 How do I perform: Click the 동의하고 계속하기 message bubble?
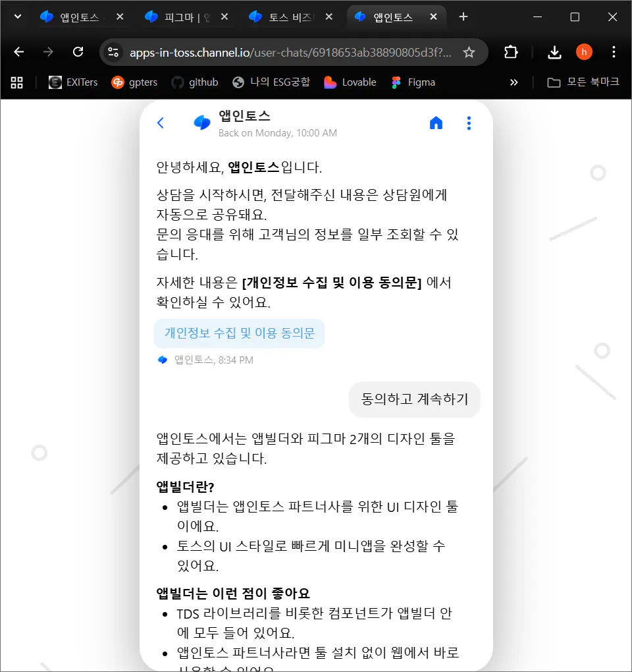415,399
